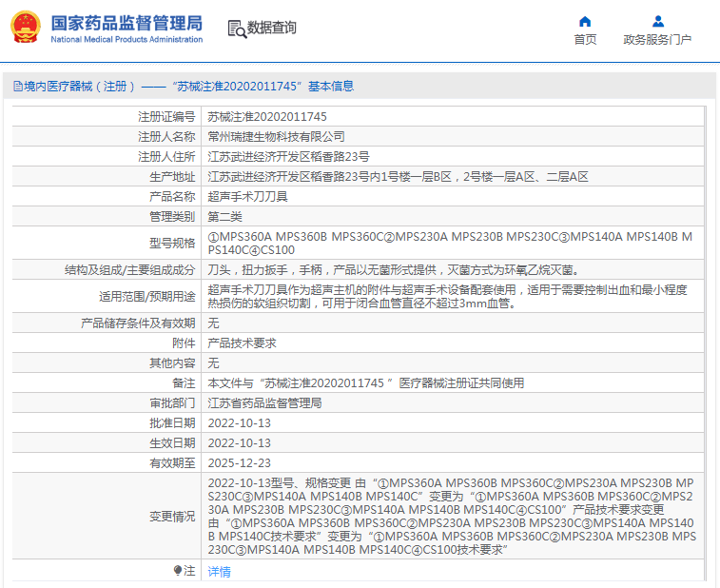Viewport: 720px width, 588px height.
Task: Click the 其他内容 row label
Action: coord(172,363)
